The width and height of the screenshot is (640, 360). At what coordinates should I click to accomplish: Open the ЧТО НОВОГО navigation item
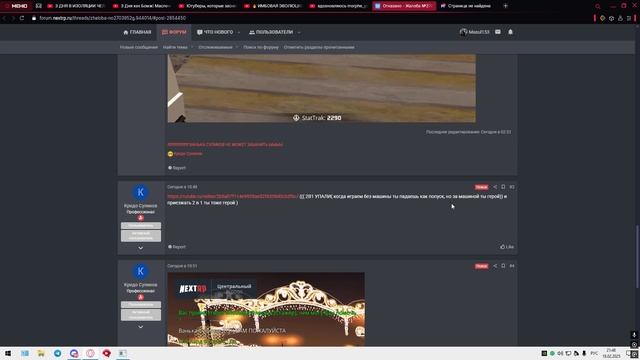[215, 32]
